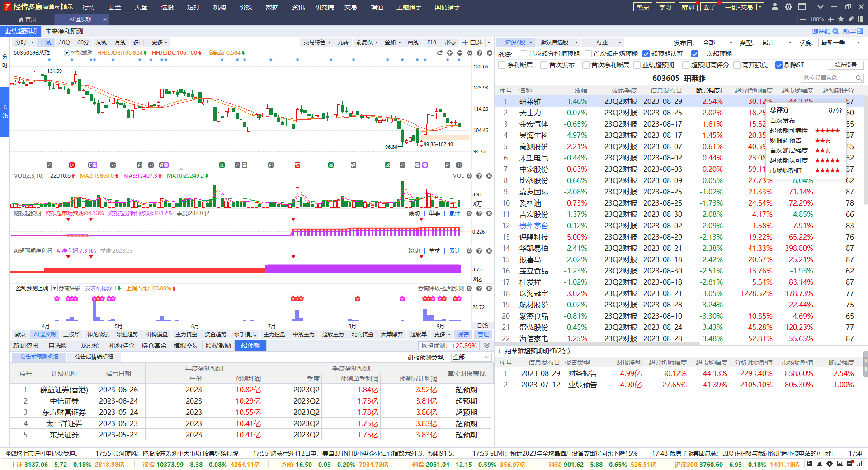Close the AI超预期 tab

point(105,19)
